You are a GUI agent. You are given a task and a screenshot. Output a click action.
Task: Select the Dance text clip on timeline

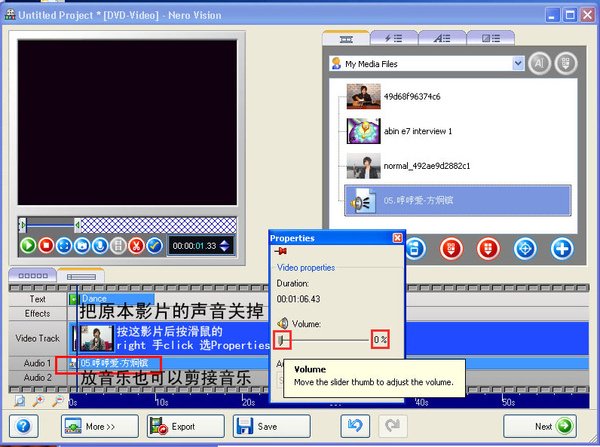pos(112,298)
